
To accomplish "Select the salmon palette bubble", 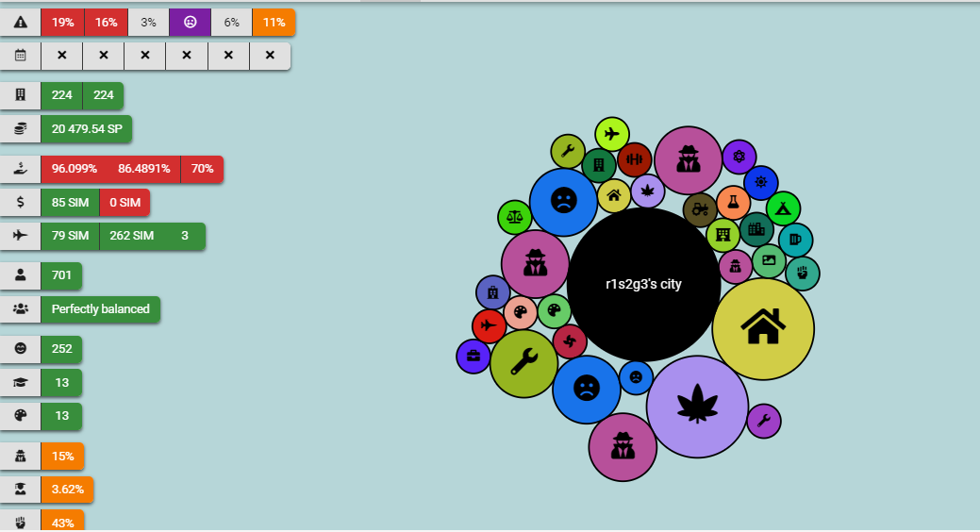I will [520, 312].
